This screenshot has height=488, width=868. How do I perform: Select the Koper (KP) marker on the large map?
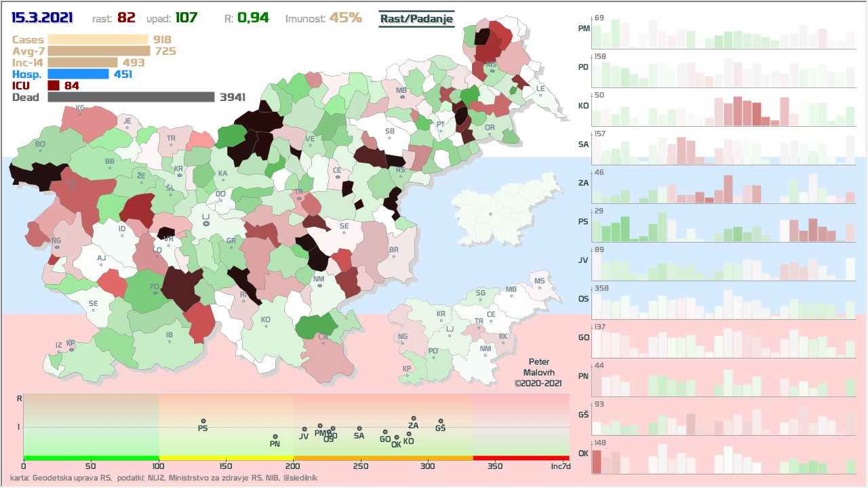click(71, 348)
